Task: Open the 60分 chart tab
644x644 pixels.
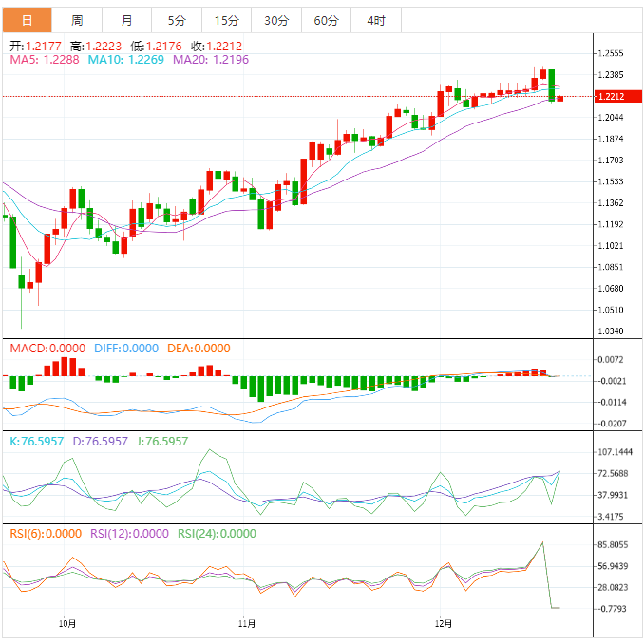Action: [x=326, y=20]
